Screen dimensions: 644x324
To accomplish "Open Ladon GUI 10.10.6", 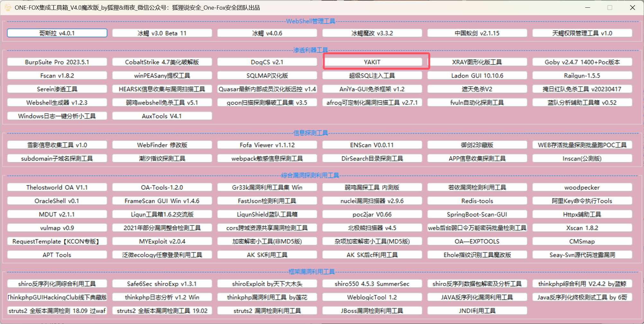I will (477, 75).
